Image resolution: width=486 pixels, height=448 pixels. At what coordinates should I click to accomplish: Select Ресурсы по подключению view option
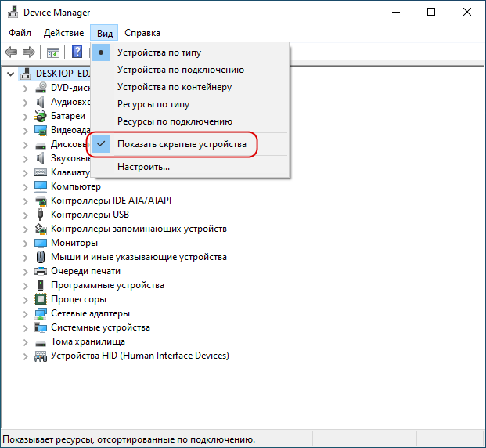(x=191, y=121)
